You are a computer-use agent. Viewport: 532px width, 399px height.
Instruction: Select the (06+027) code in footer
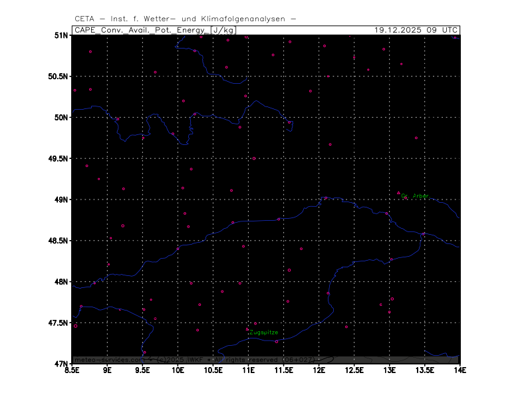pos(299,360)
